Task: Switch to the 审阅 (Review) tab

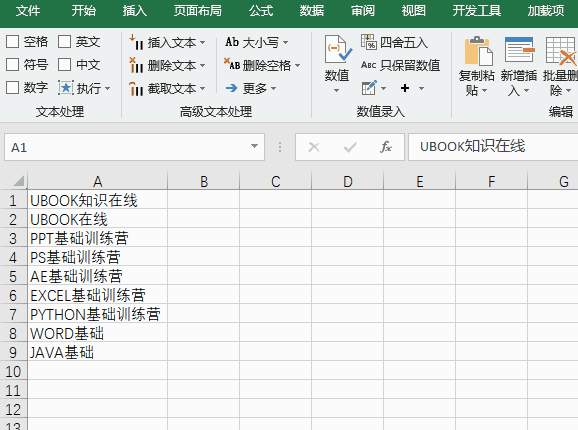Action: coord(363,11)
